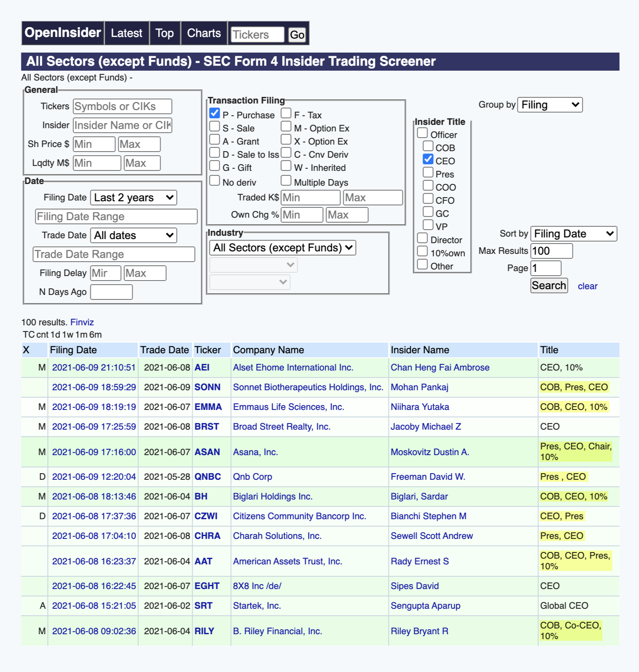Sort table by Filing Date column header
The height and width of the screenshot is (672, 639).
click(x=73, y=350)
